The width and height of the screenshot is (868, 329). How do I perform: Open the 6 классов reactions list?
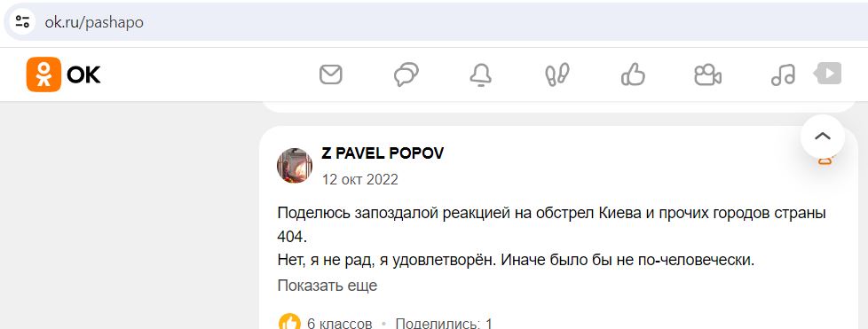coord(339,323)
